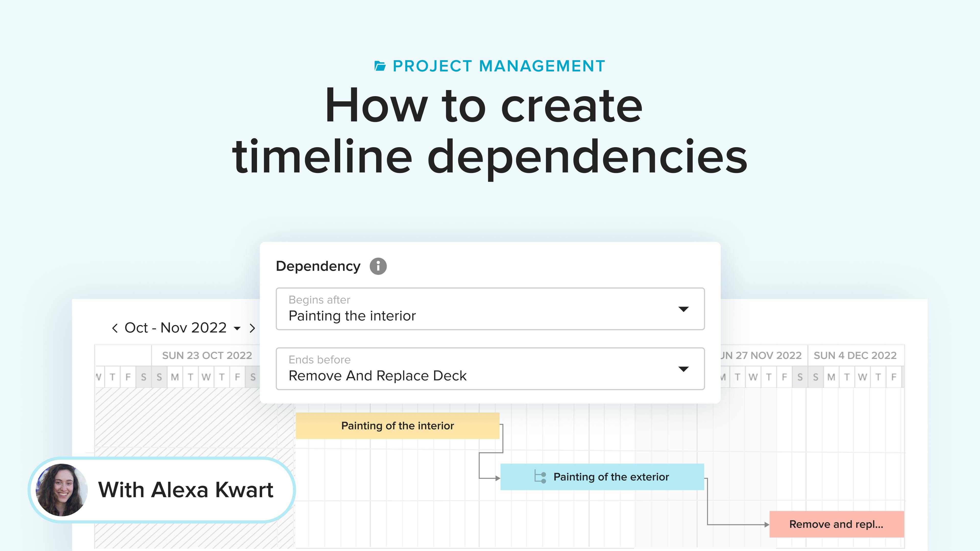Click the With Alexa Kwart label
Screen dimensions: 980x551
click(x=186, y=490)
